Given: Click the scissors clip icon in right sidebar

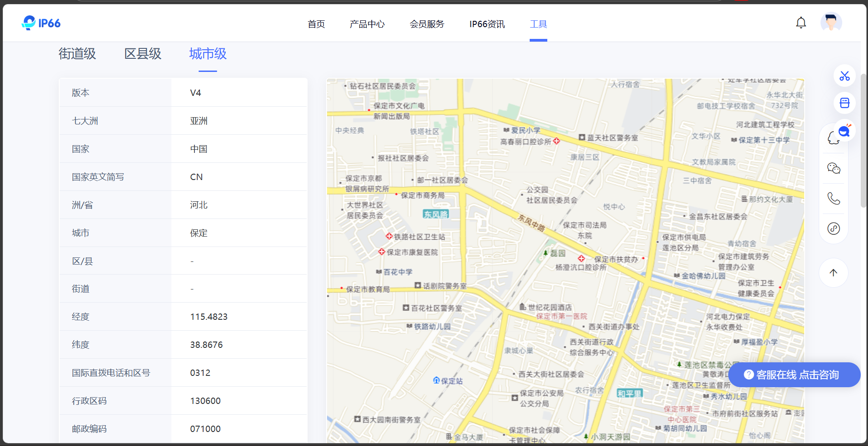Looking at the screenshot, I should pyautogui.click(x=844, y=76).
